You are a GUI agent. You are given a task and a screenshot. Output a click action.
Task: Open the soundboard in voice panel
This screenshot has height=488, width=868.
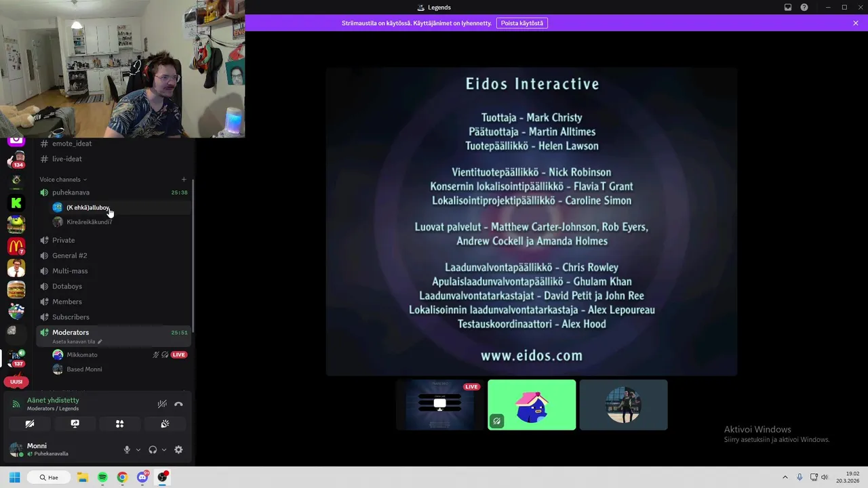click(165, 424)
